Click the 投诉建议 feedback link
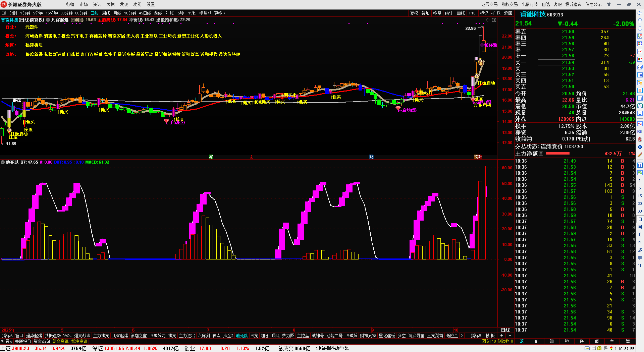 [574, 4]
